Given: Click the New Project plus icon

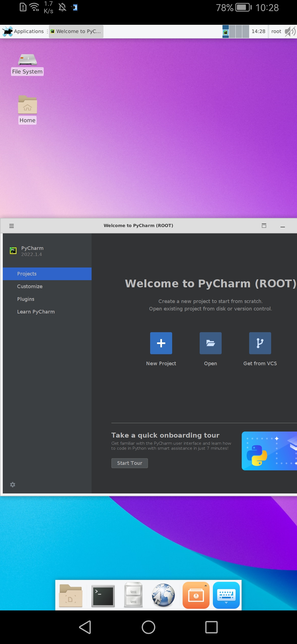Looking at the screenshot, I should click(x=161, y=343).
